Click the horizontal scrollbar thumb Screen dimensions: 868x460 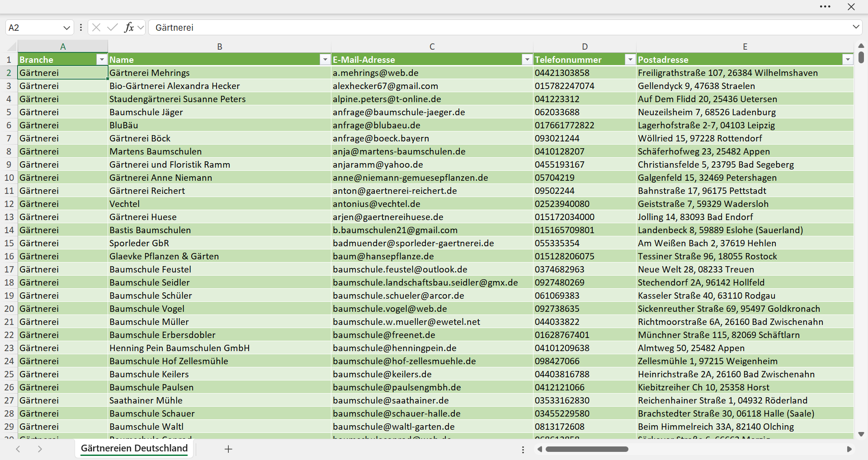pyautogui.click(x=587, y=449)
